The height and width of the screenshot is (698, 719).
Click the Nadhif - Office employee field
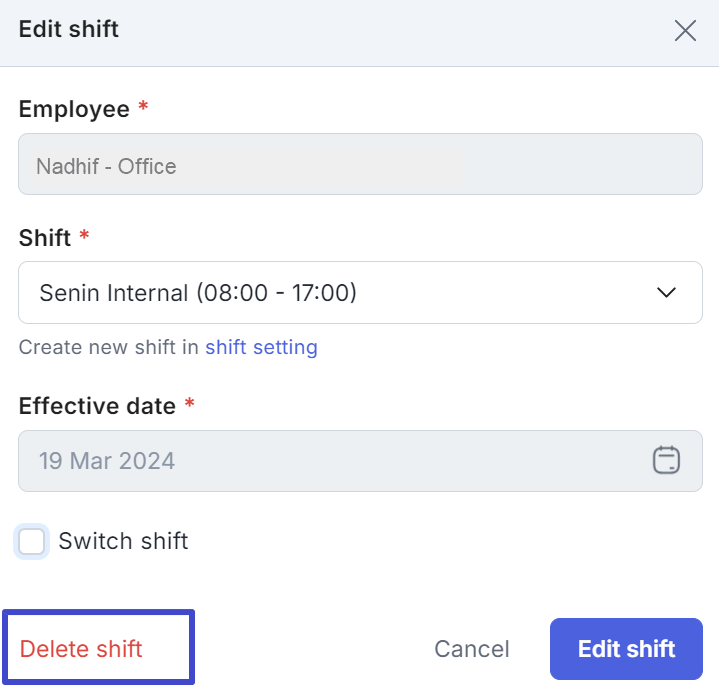[360, 164]
